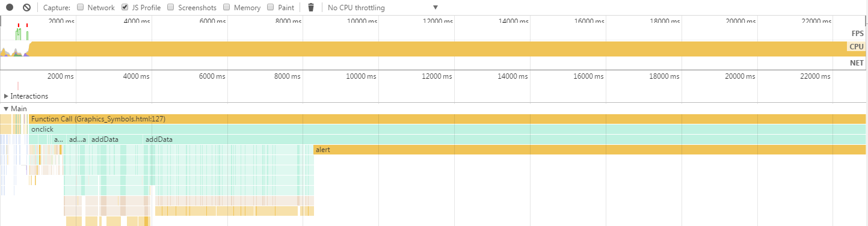Click the trash can collect garbage icon
The height and width of the screenshot is (226, 868).
point(311,8)
